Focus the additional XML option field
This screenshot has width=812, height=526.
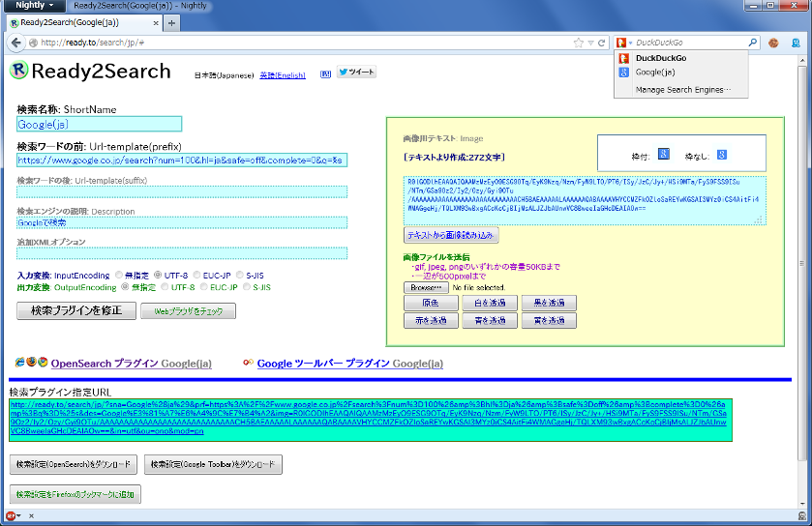point(182,253)
